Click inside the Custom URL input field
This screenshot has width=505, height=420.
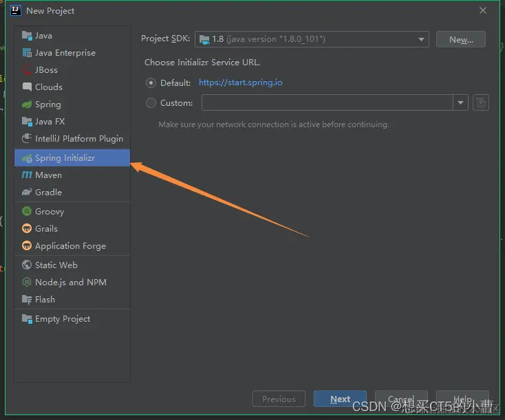(x=327, y=102)
